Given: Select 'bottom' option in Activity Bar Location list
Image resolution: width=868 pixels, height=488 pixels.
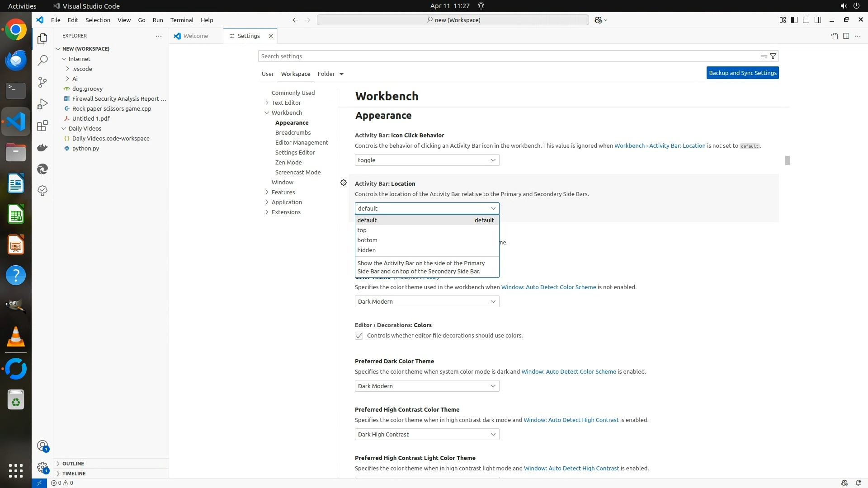Looking at the screenshot, I should coord(367,240).
